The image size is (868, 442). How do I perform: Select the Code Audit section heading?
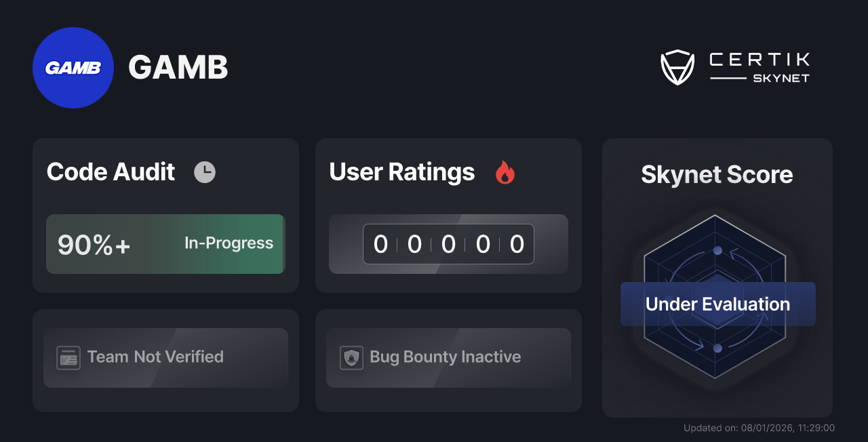coord(111,172)
